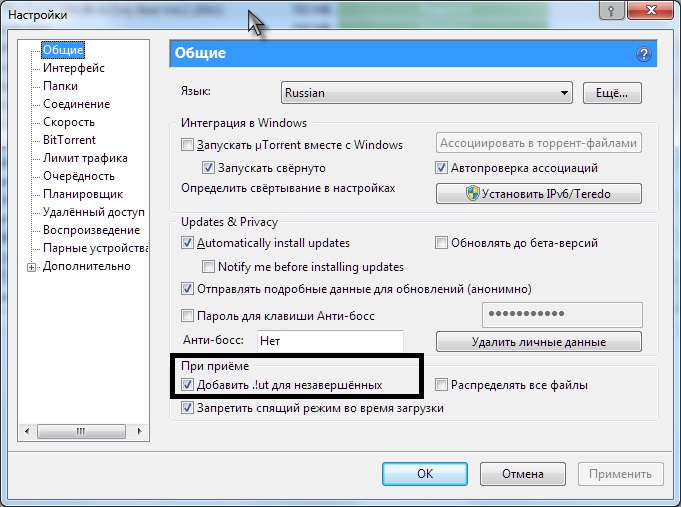Click the Анти-босс hotkey field
The image size is (681, 507).
[x=330, y=341]
